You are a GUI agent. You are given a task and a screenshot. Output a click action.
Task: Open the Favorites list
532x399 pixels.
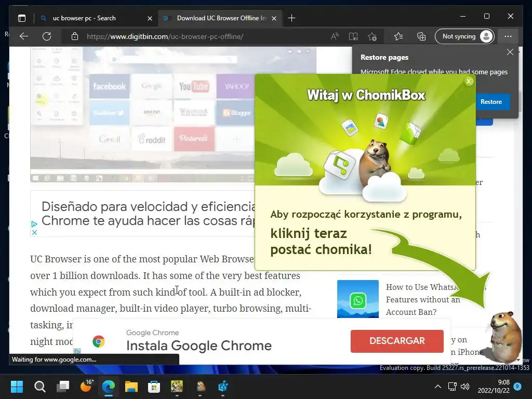pyautogui.click(x=398, y=36)
